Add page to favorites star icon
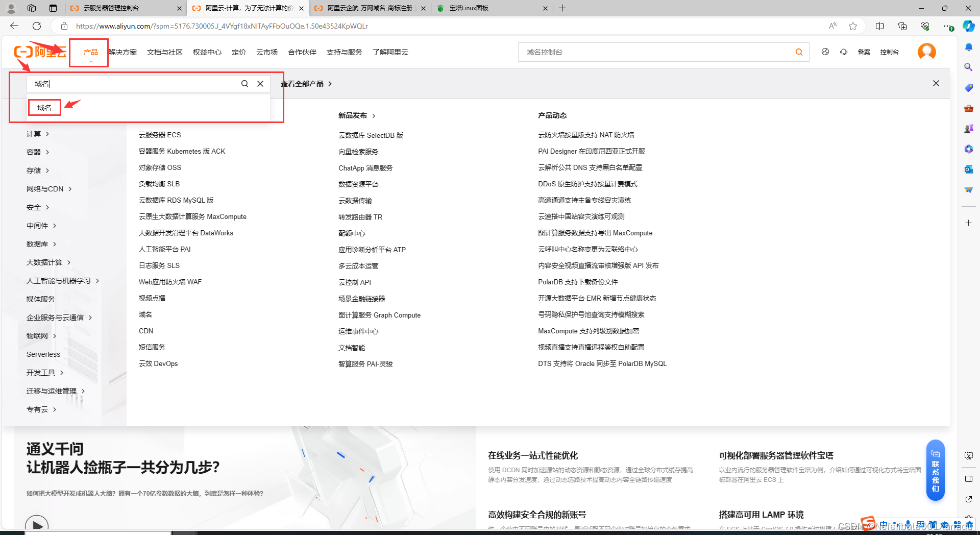The image size is (980, 535). point(853,26)
